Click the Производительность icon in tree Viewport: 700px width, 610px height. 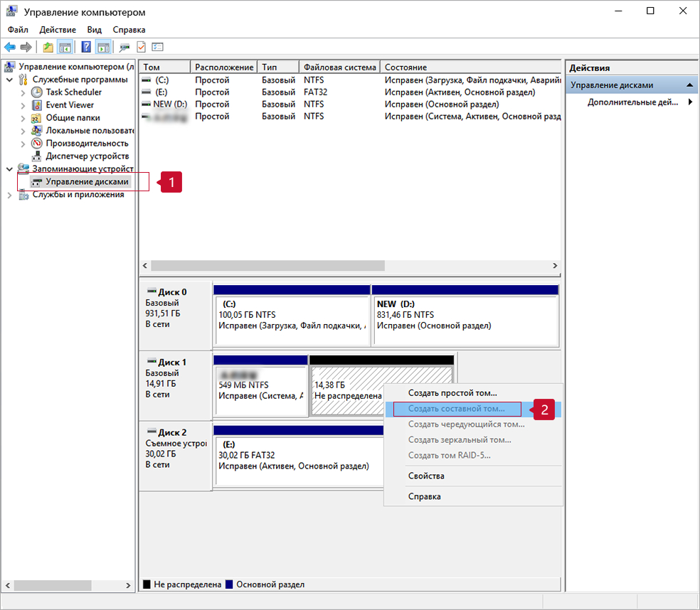pyautogui.click(x=38, y=144)
